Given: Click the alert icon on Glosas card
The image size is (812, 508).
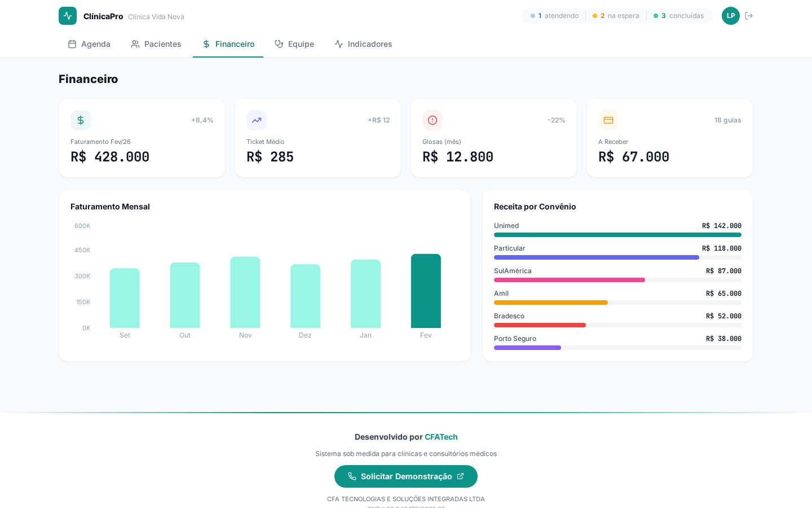Looking at the screenshot, I should pos(433,120).
